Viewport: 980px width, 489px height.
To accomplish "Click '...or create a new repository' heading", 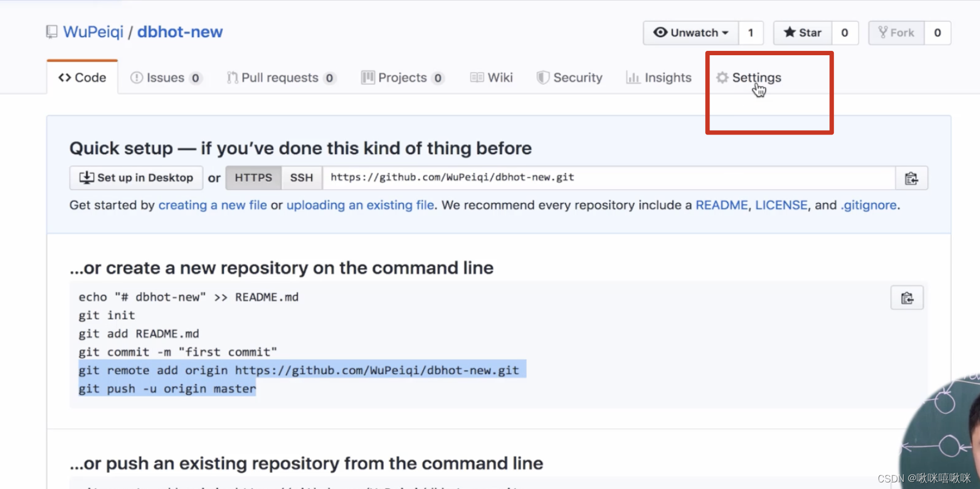I will pos(281,268).
